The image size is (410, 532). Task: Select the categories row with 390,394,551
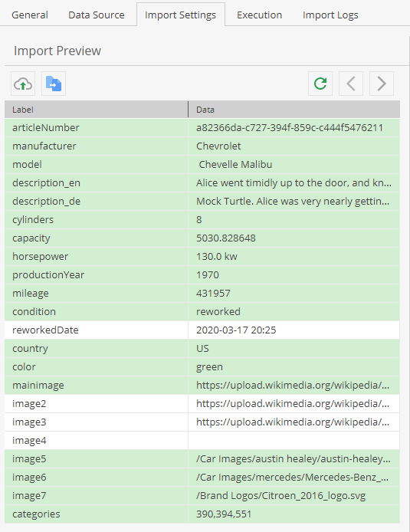[x=202, y=514]
